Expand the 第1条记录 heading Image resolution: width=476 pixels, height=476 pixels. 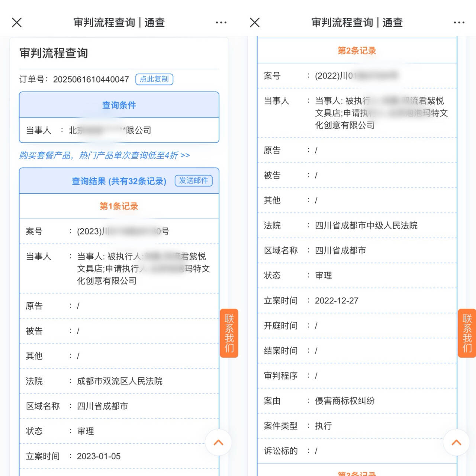(119, 206)
